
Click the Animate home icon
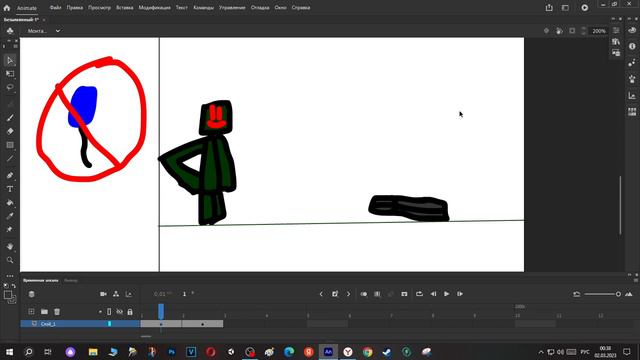coord(7,8)
